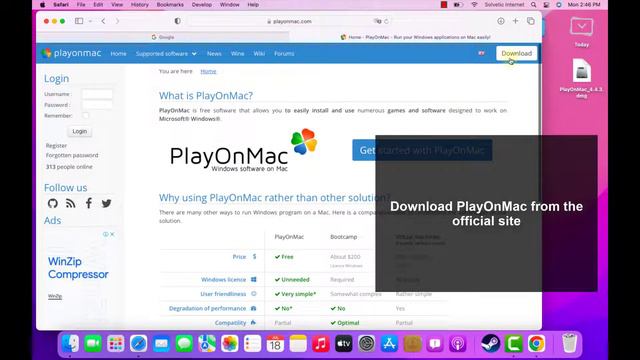640x360 pixels.
Task: Open App Store from the Dock
Action: pos(389,343)
